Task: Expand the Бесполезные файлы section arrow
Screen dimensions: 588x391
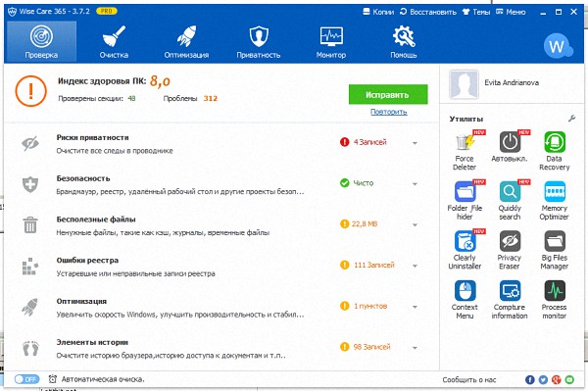Action: pyautogui.click(x=415, y=225)
